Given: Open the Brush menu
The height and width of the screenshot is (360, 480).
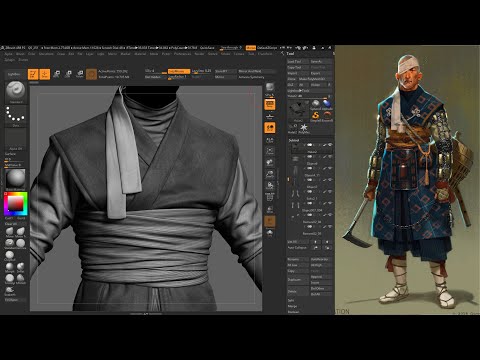Looking at the screenshot, I should [x=21, y=54].
